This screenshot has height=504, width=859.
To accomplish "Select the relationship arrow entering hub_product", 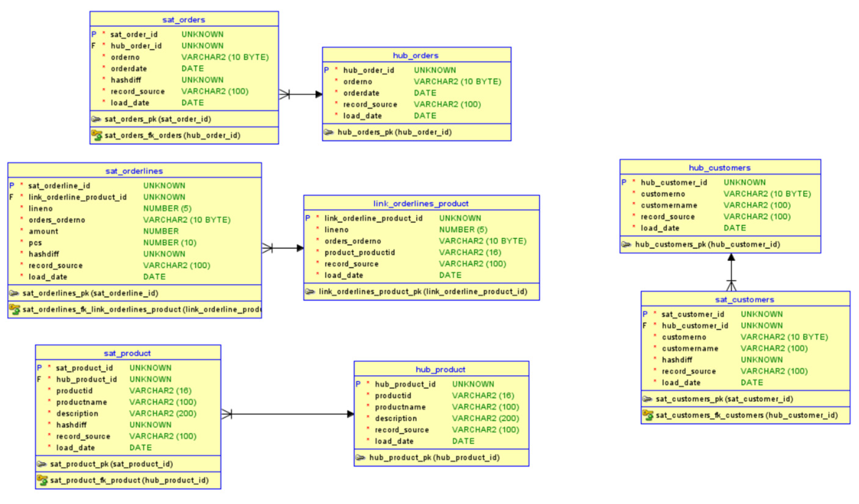I will (350, 415).
